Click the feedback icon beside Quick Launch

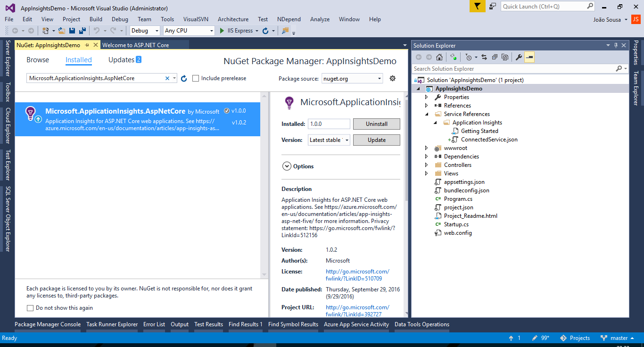[x=492, y=6]
